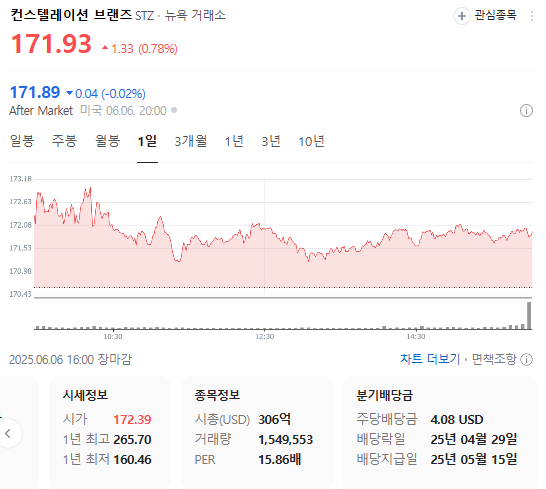Click the 1년 최저 value 160.46
The image size is (546, 489).
[132, 460]
